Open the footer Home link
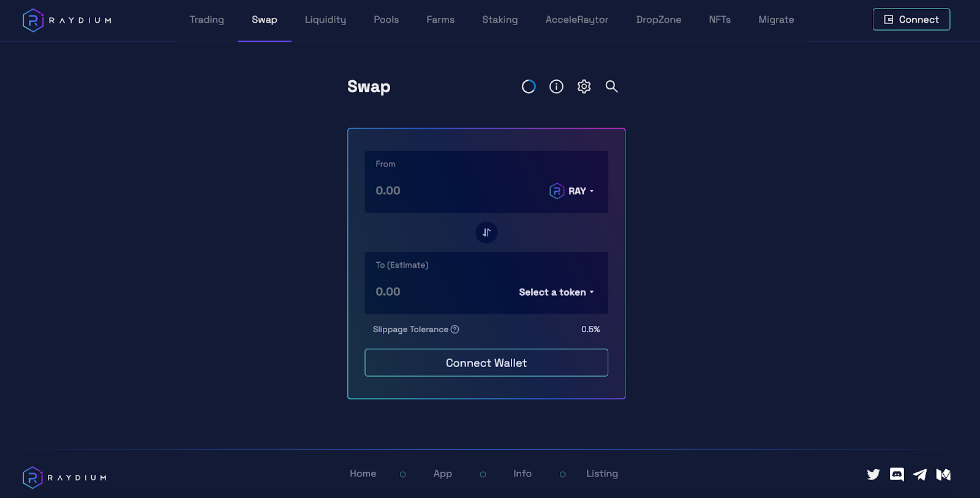This screenshot has height=498, width=980. click(363, 473)
